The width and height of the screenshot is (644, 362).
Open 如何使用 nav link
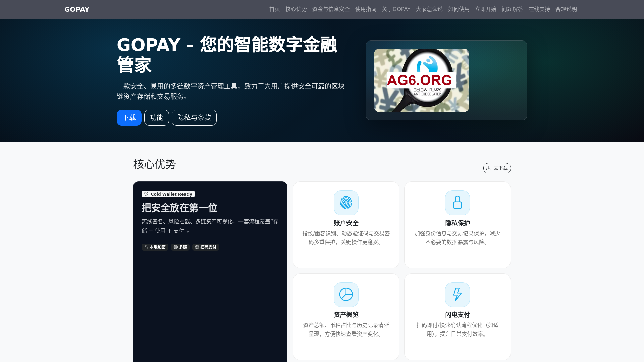point(459,9)
